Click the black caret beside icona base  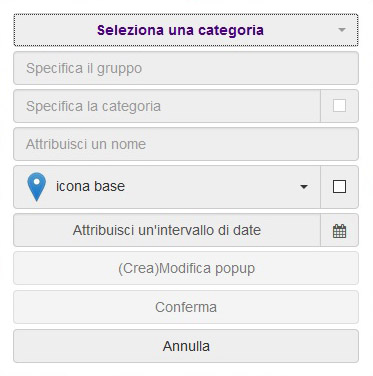(304, 187)
